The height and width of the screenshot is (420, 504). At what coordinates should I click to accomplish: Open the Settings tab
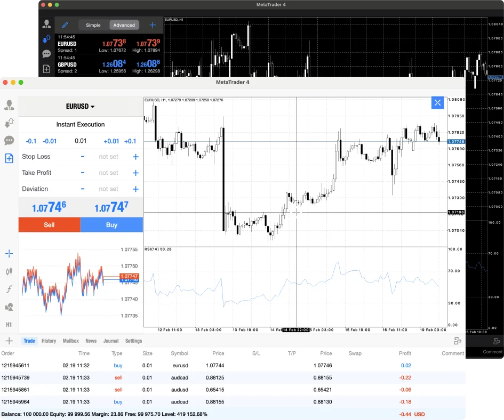pyautogui.click(x=133, y=341)
